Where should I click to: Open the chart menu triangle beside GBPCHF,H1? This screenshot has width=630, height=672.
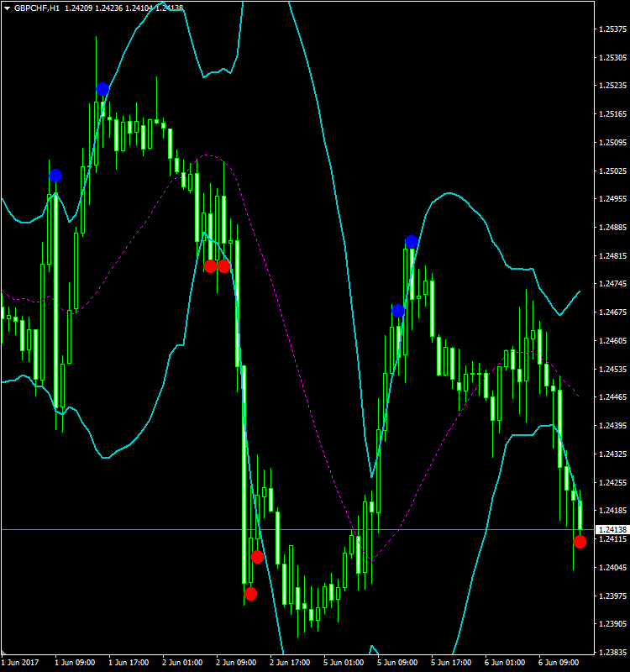(x=7, y=8)
